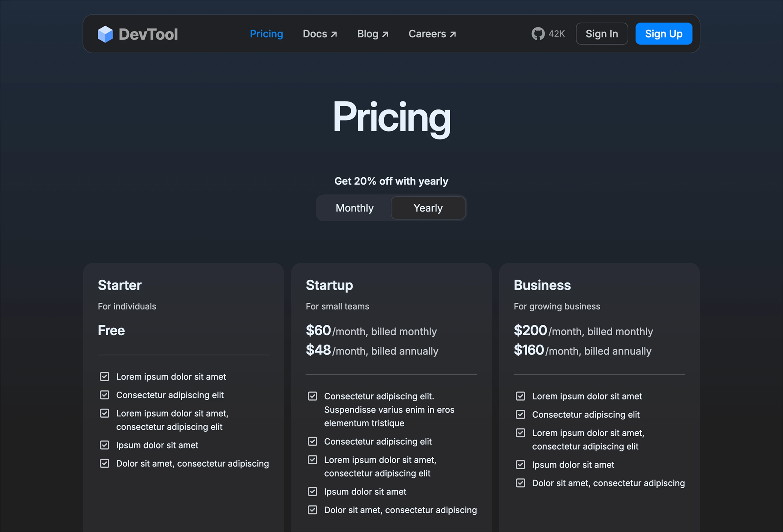The image size is (783, 532).
Task: Click the DevTool brand name text
Action: pyautogui.click(x=148, y=34)
